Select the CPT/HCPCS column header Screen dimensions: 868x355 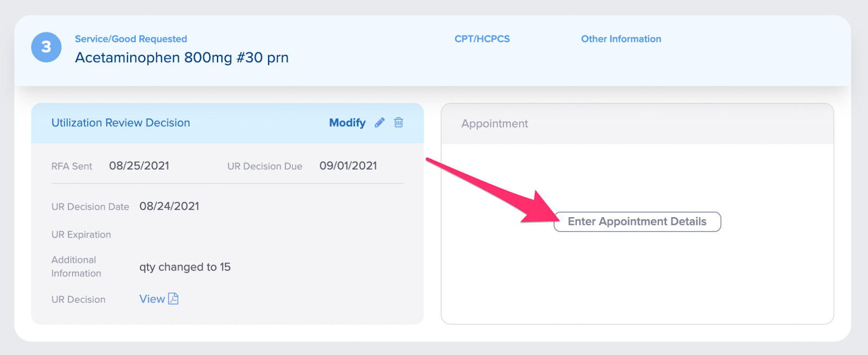click(x=482, y=39)
